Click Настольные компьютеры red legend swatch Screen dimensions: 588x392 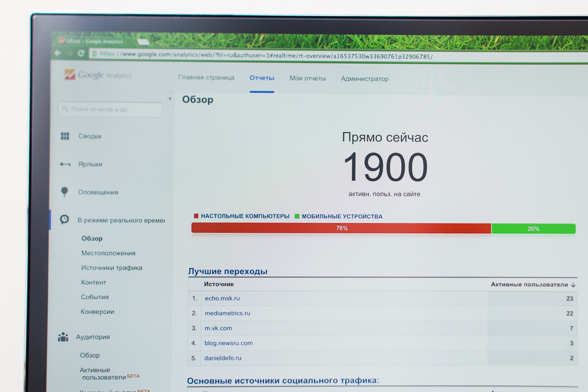click(196, 216)
